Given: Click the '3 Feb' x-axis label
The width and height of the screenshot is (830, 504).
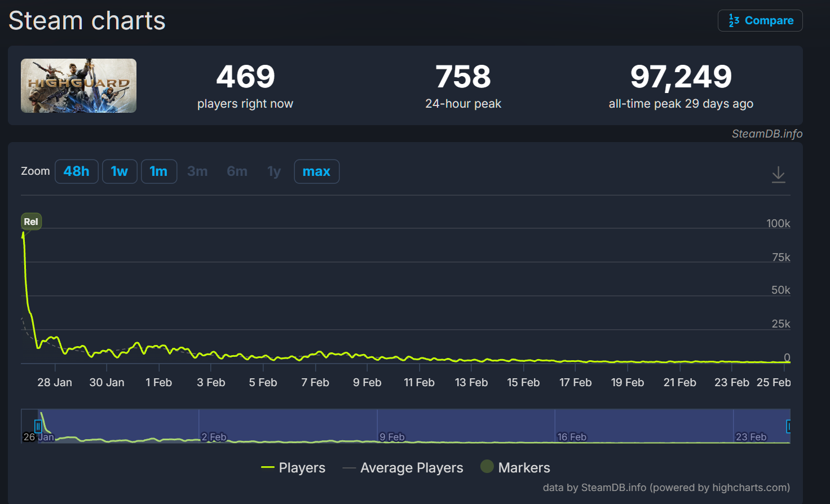Looking at the screenshot, I should coord(211,382).
